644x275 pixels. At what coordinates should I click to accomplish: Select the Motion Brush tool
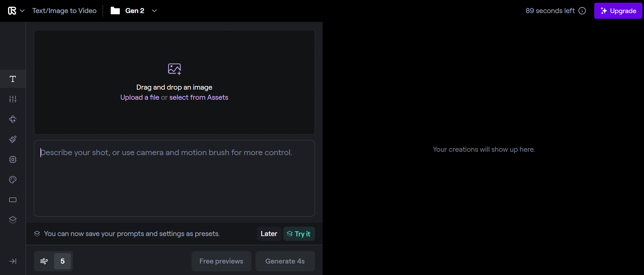(x=13, y=139)
